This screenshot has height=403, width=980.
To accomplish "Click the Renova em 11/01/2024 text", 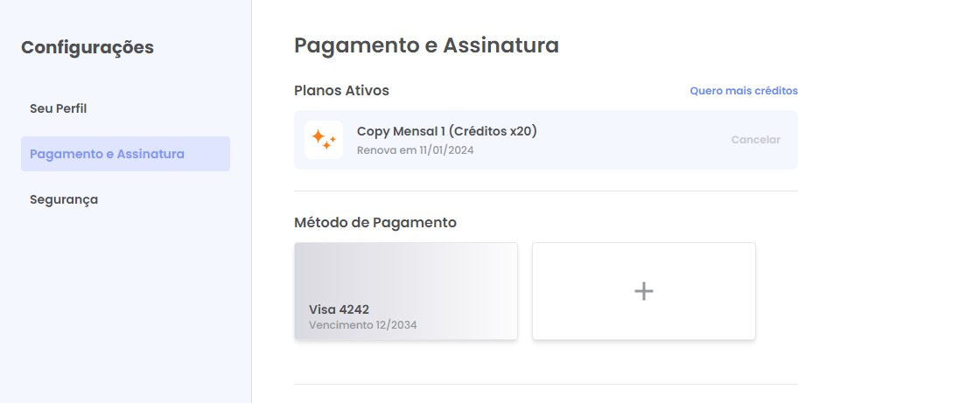I will [x=415, y=150].
